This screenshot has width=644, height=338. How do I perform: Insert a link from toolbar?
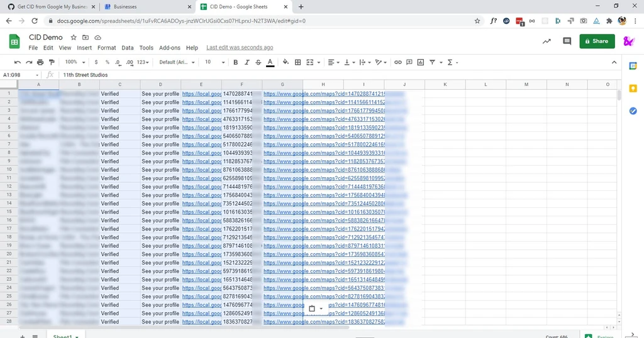[x=398, y=62]
